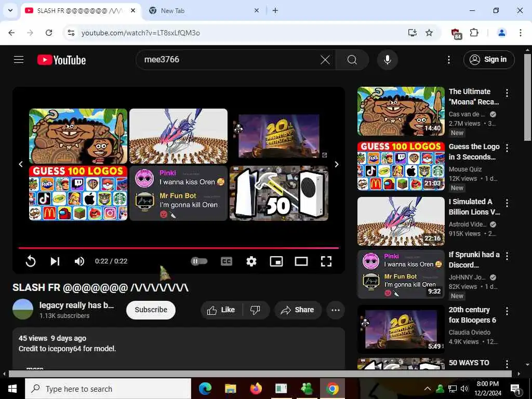Enter full screen mode

click(326, 261)
